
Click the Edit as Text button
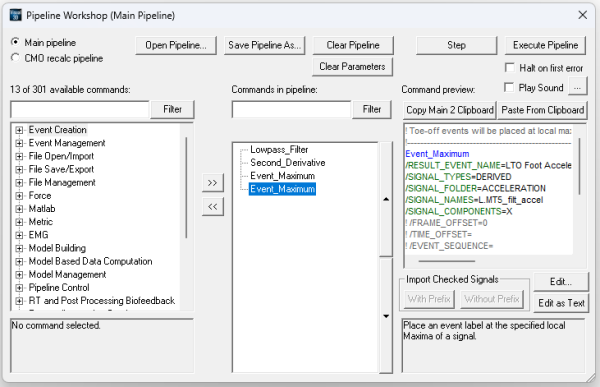[x=561, y=303]
